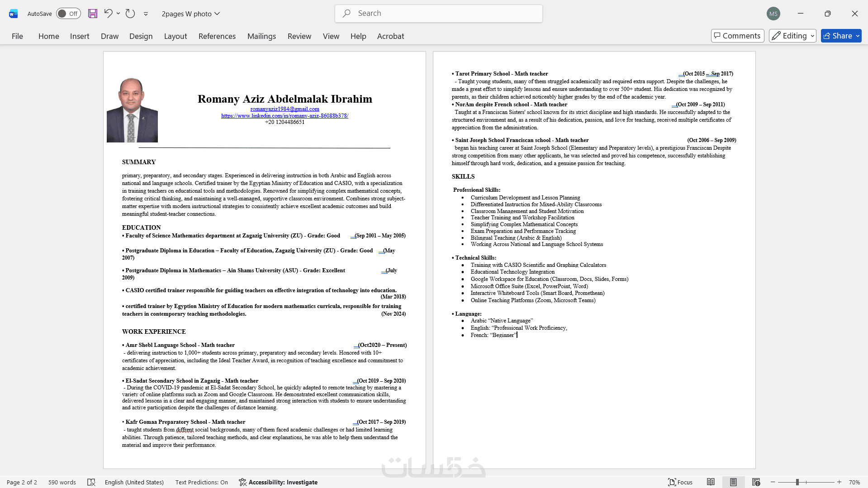This screenshot has height=488, width=868.
Task: Switch to Web Layout view
Action: pyautogui.click(x=756, y=482)
